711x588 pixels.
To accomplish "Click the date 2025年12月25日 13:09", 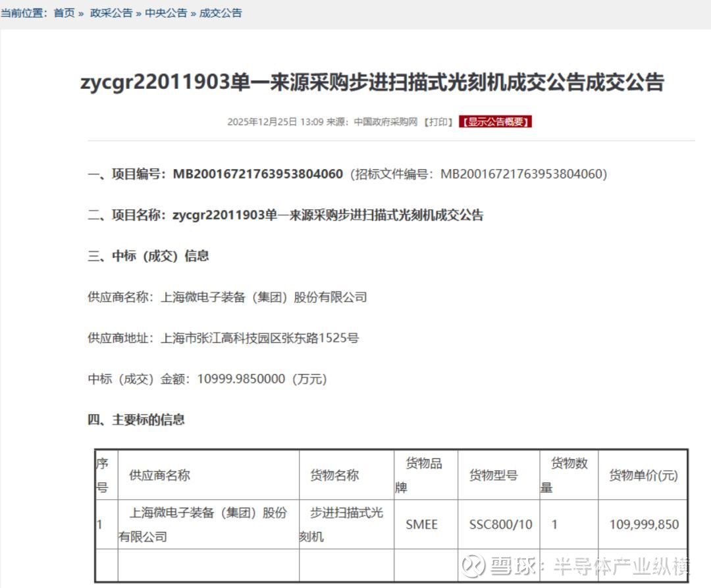I will (x=275, y=122).
